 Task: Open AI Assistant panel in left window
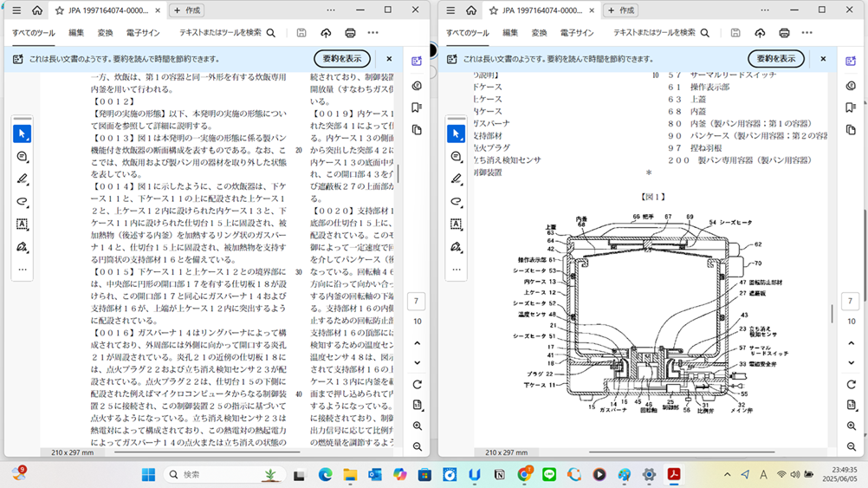417,61
